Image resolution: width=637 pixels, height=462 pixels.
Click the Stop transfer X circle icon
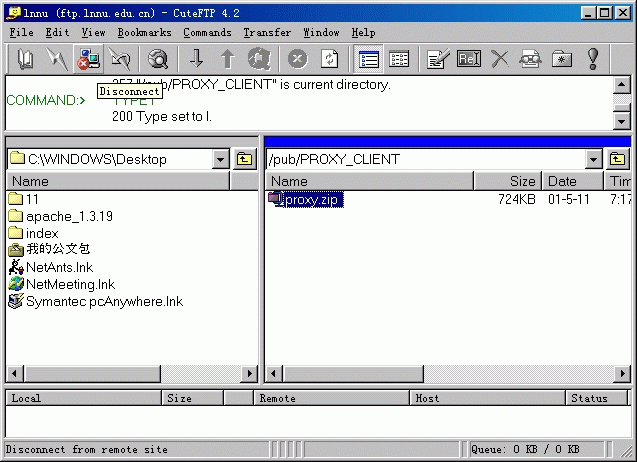pyautogui.click(x=298, y=59)
